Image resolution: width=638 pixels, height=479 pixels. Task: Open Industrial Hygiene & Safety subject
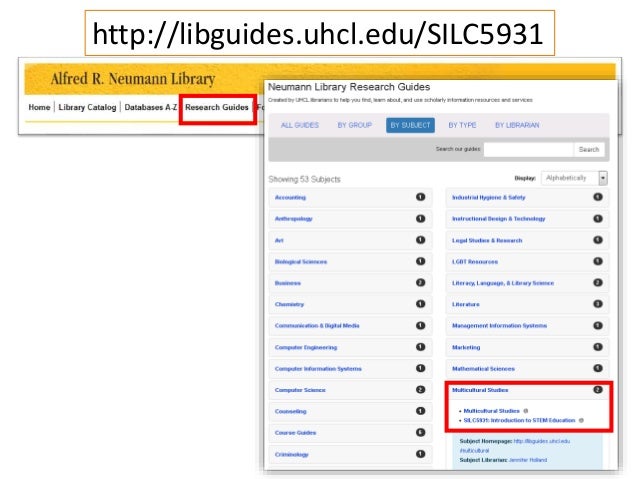click(x=489, y=197)
